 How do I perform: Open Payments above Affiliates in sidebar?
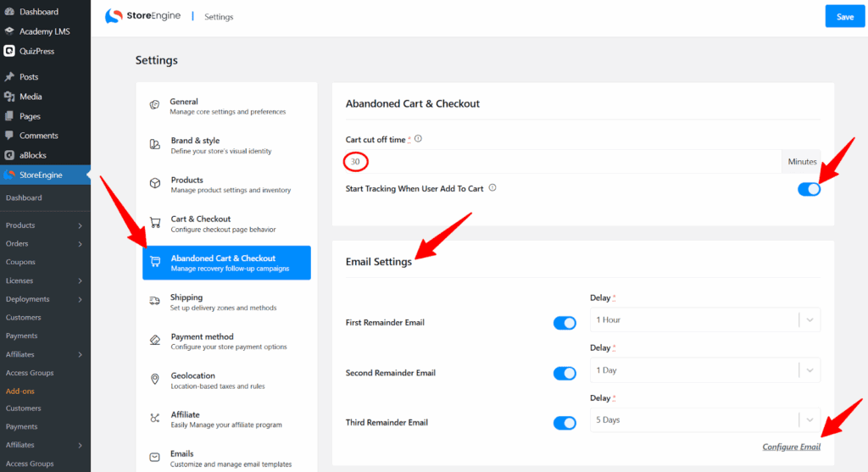click(x=21, y=336)
